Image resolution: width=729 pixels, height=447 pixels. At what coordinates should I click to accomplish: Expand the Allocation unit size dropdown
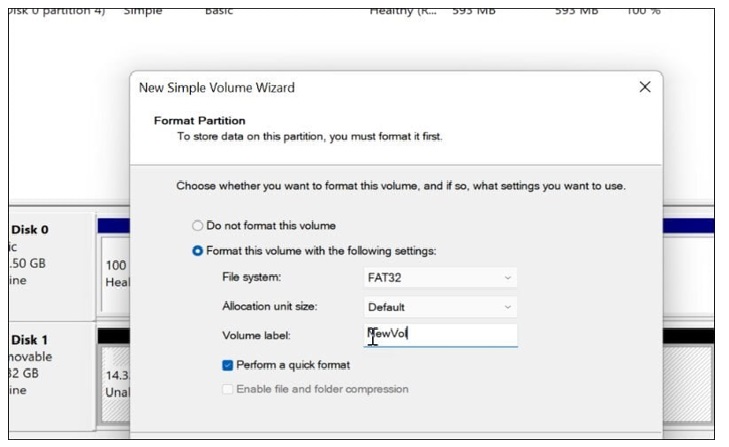pyautogui.click(x=440, y=307)
